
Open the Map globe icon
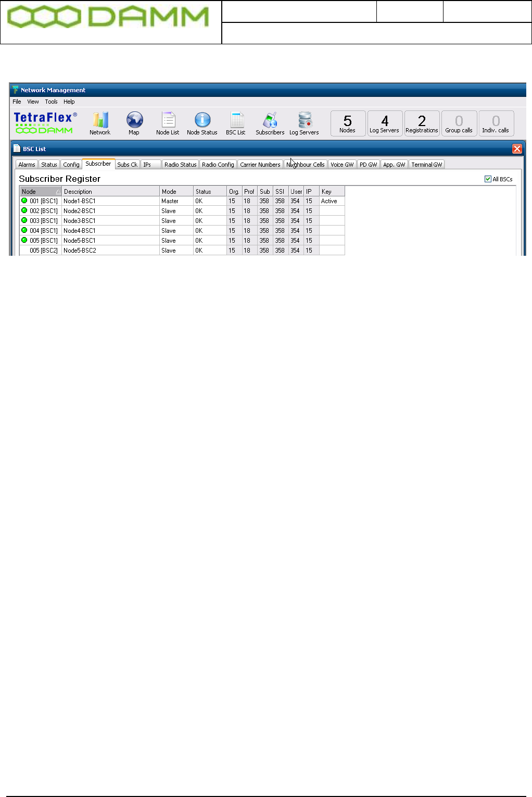pos(134,123)
